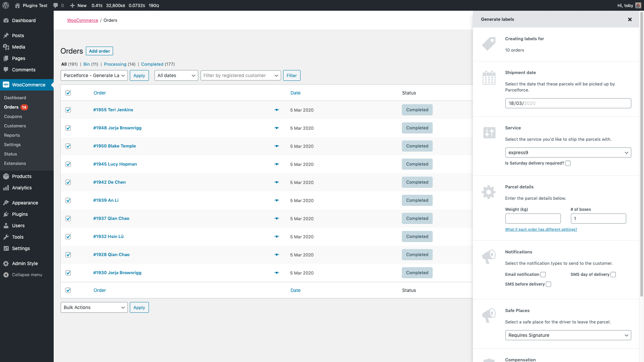This screenshot has height=362, width=644.
Task: Open the Plugins Test site home icon
Action: point(17,5)
